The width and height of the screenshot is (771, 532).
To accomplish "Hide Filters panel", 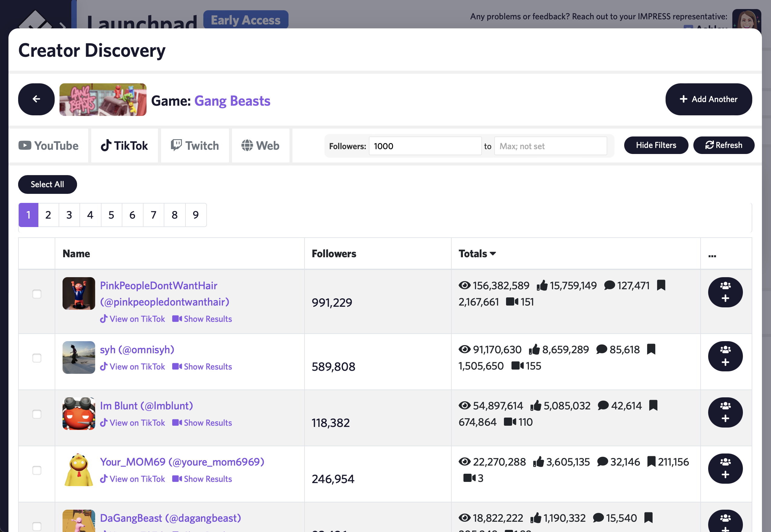I will pyautogui.click(x=656, y=145).
